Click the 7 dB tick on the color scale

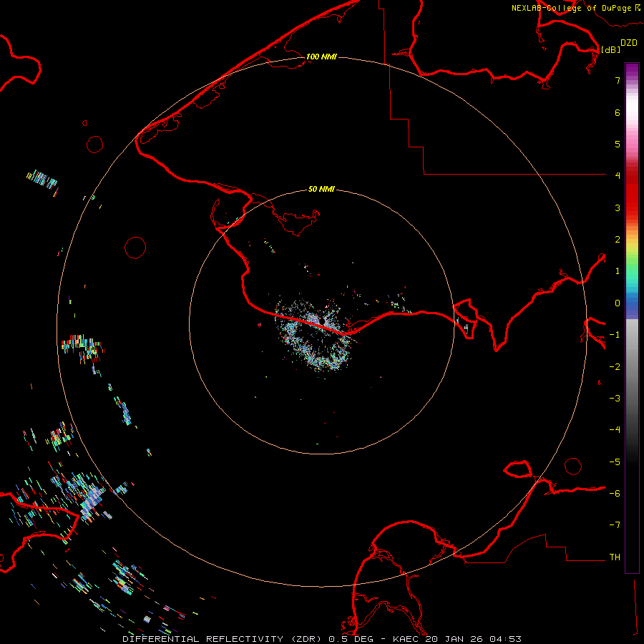618,80
